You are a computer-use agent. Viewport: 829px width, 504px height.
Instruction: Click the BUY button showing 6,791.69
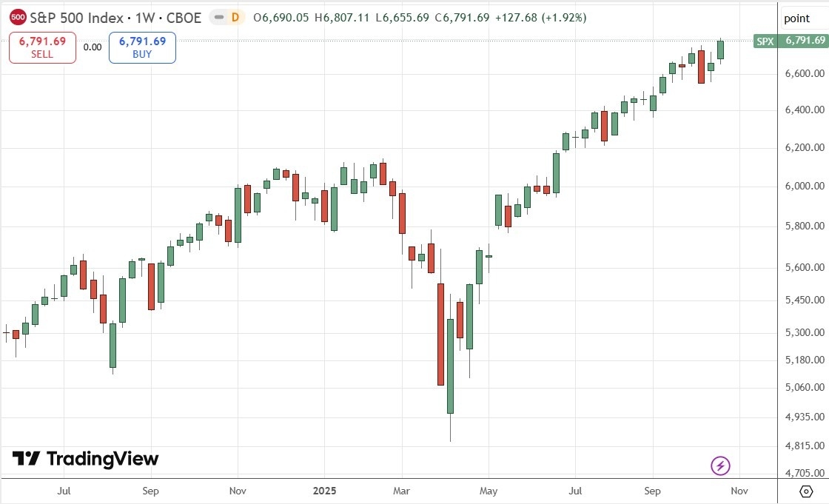pyautogui.click(x=141, y=47)
